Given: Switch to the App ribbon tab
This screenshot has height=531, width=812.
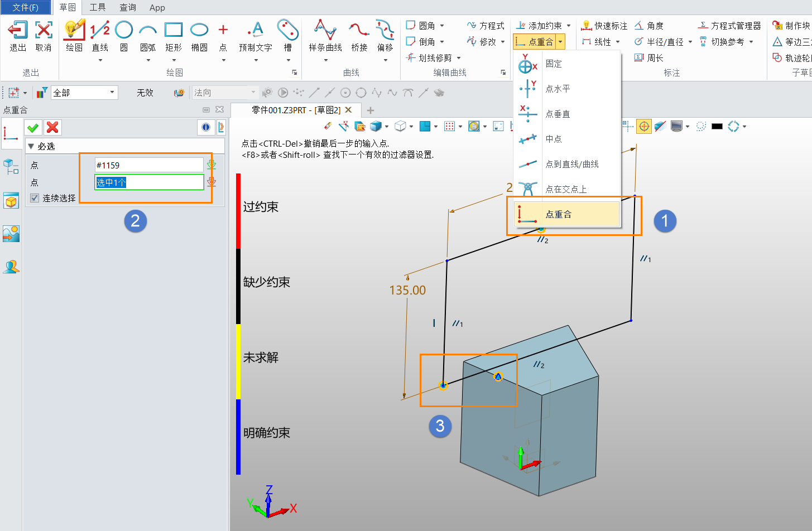Looking at the screenshot, I should (x=157, y=7).
